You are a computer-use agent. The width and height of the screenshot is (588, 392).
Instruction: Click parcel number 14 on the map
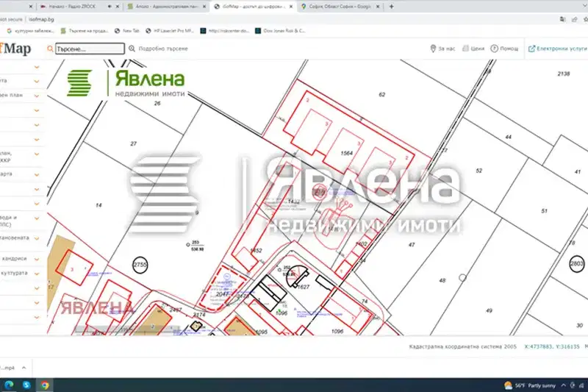98,205
